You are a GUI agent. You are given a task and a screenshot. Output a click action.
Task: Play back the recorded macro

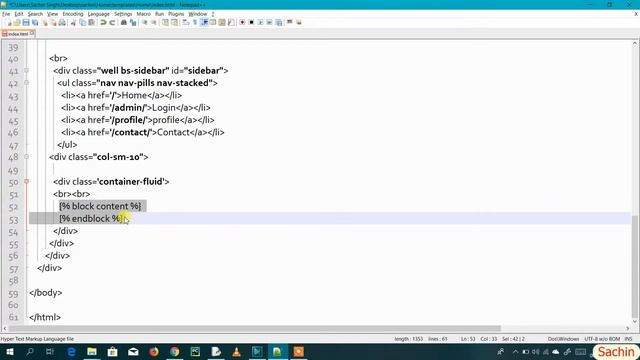[x=260, y=22]
